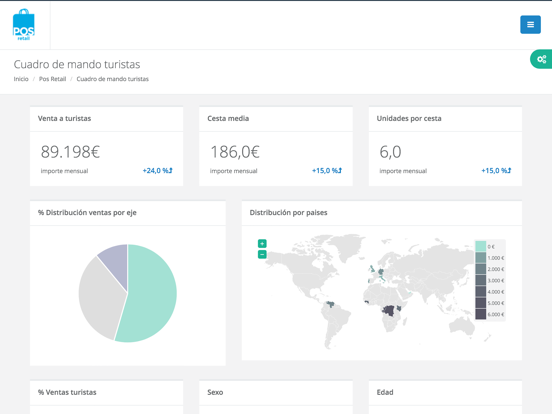Select the 6,0 units per basket value
This screenshot has width=552, height=414.
coord(390,152)
